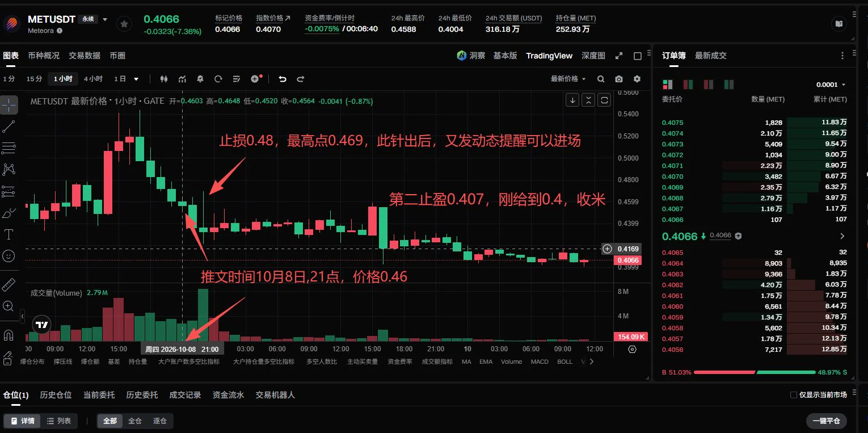Switch positions view to 详情 mode
This screenshot has height=433, width=868.
pos(22,421)
